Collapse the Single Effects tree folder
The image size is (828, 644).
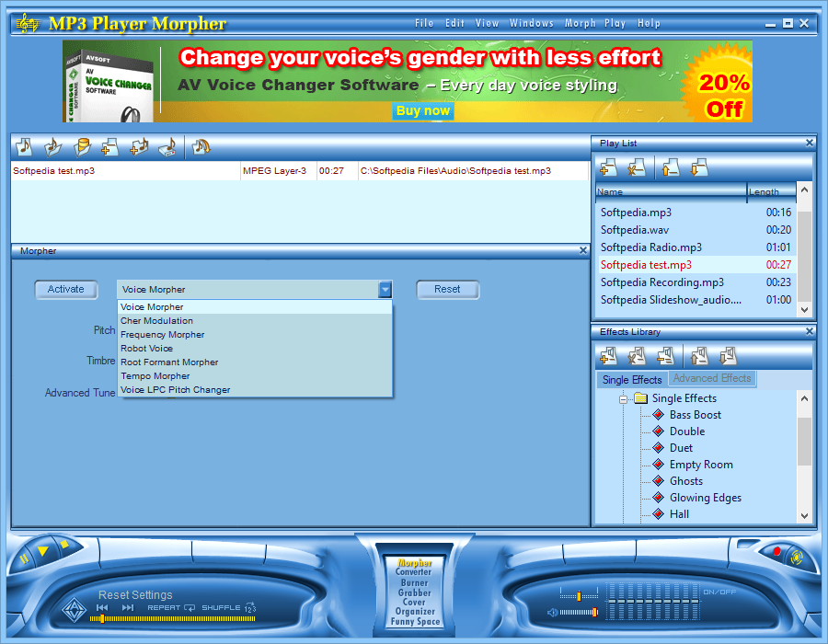tap(623, 399)
